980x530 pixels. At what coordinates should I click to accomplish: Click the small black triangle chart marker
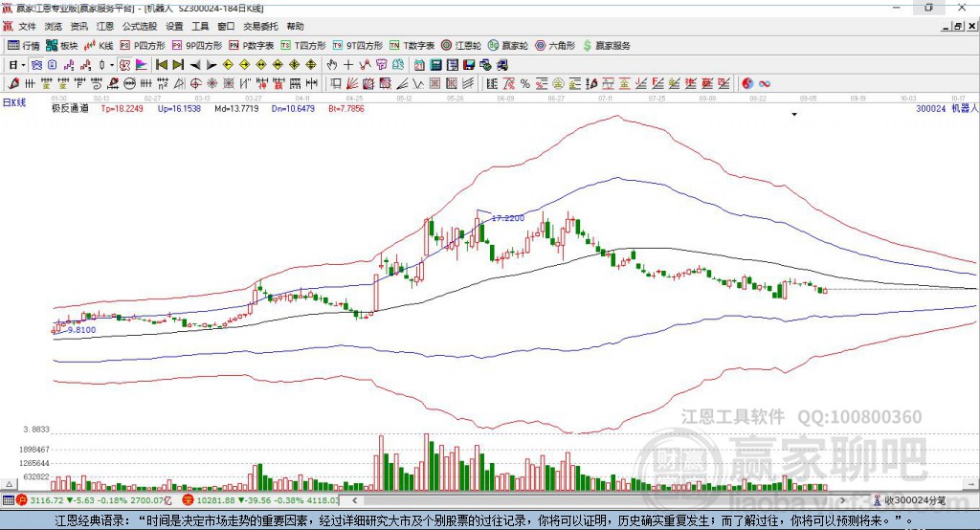(x=794, y=115)
